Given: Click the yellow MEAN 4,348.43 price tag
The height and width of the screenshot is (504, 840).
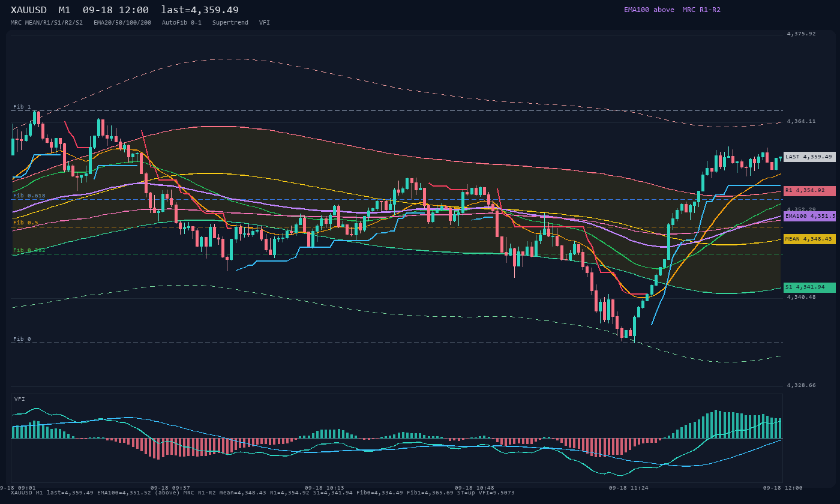Looking at the screenshot, I should [809, 239].
